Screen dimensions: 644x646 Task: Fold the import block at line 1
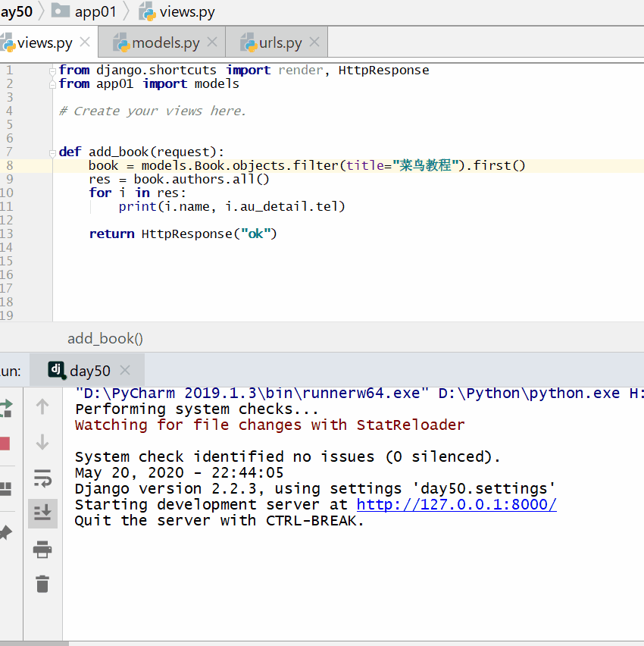[x=53, y=71]
